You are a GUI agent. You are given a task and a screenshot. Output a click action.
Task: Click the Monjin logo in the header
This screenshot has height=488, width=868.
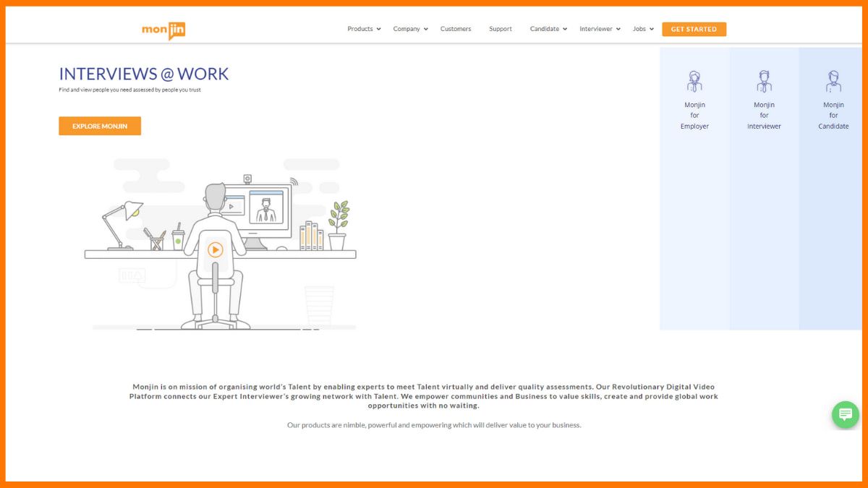tap(163, 30)
